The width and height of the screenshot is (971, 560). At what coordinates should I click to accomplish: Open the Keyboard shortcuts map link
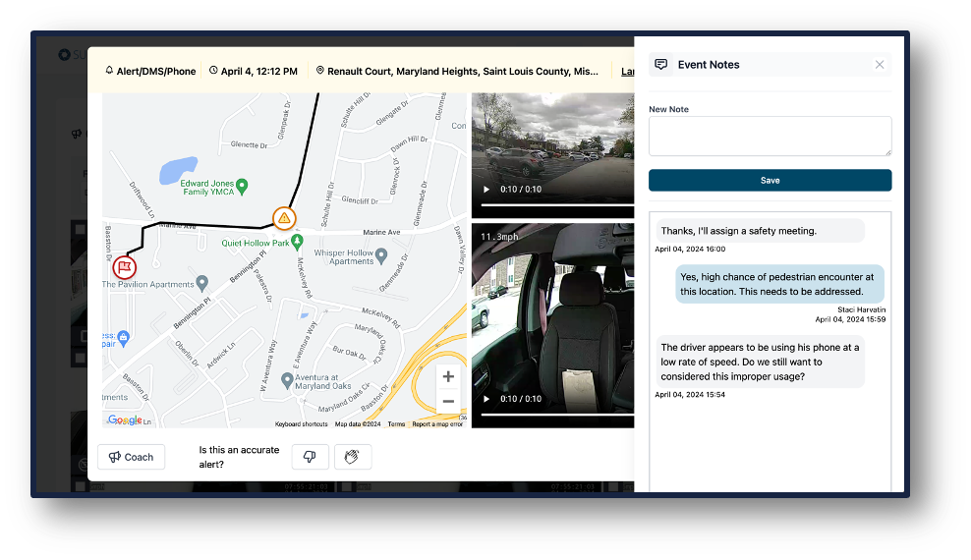tap(302, 424)
